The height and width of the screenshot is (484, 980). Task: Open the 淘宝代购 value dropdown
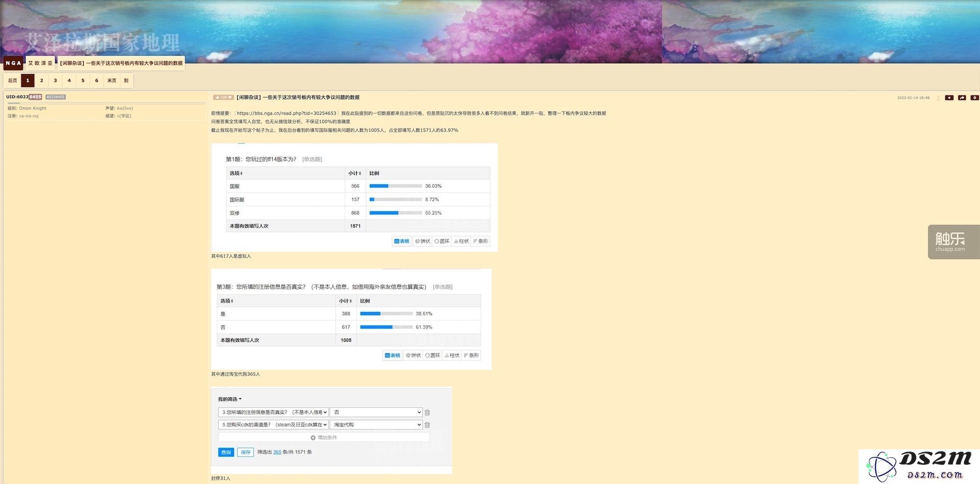(376, 425)
